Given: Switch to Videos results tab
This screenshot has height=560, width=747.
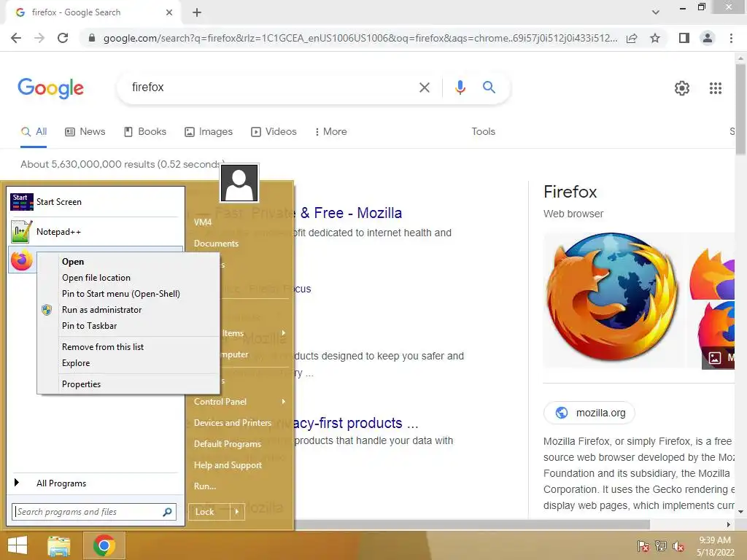Looking at the screenshot, I should [x=274, y=132].
